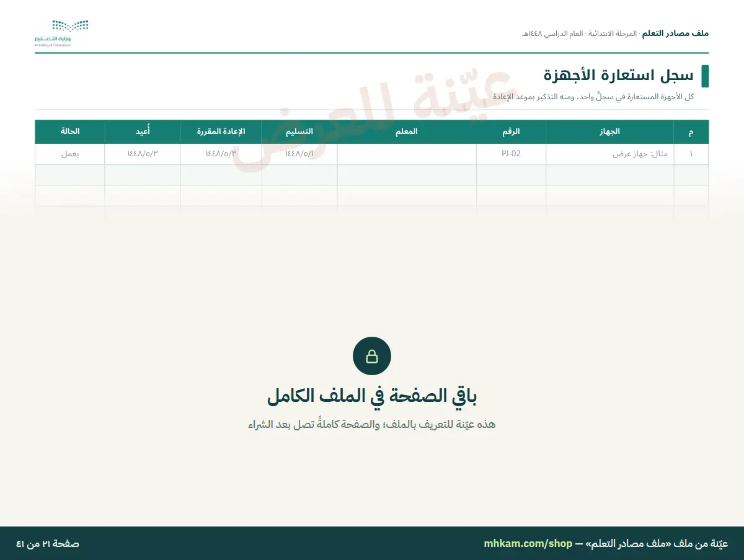Click the الإعادة المقررة column header

[221, 131]
